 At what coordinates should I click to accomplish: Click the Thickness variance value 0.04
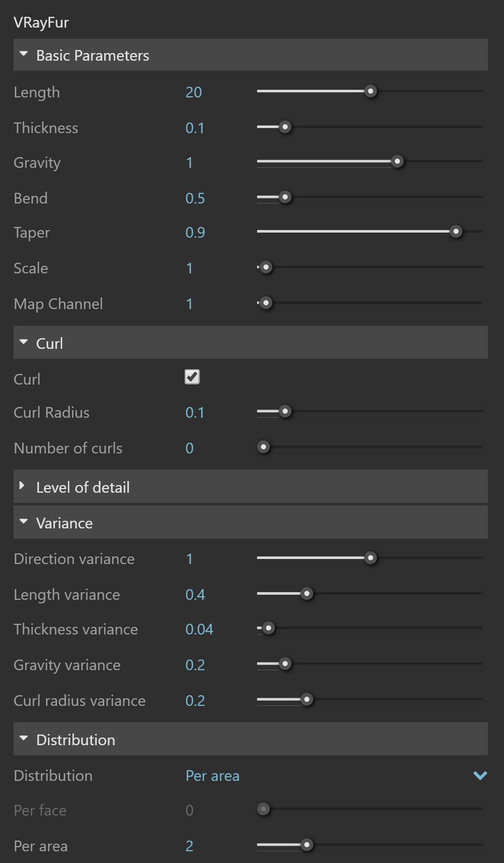point(199,629)
